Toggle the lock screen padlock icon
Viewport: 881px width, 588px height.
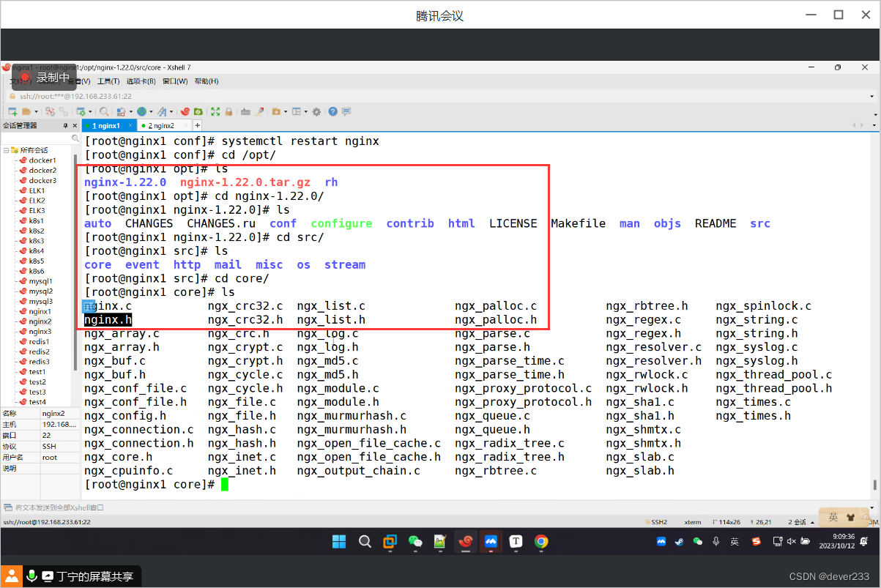(x=228, y=112)
